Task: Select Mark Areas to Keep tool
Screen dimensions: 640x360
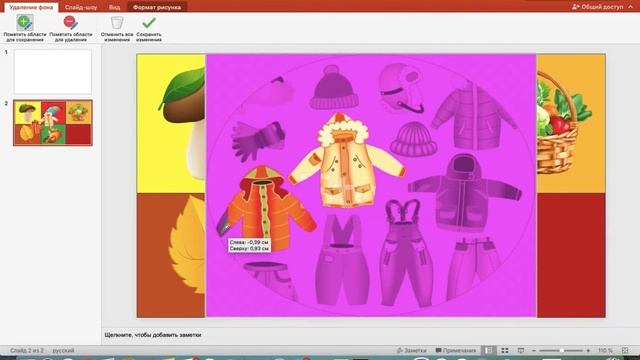Action: (x=25, y=28)
